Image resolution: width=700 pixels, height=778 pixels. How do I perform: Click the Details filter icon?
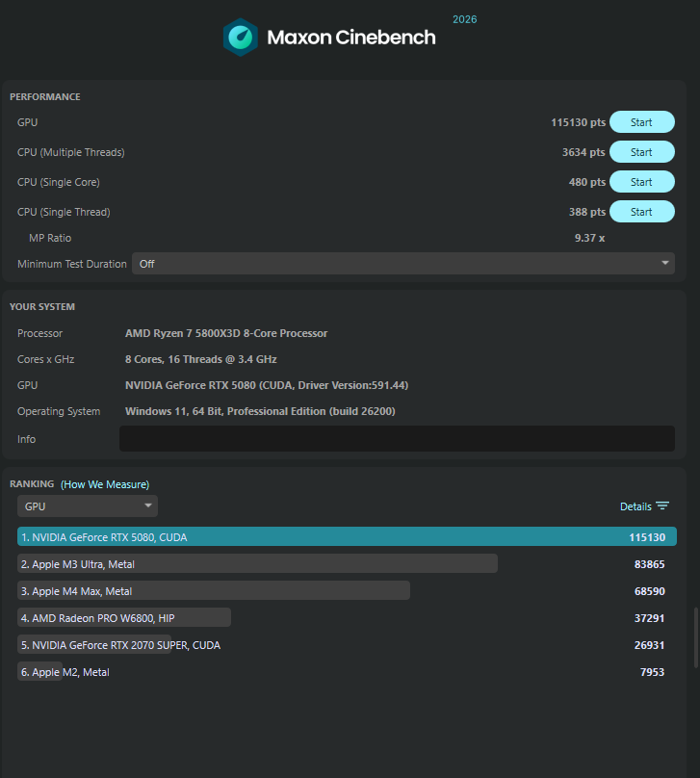(x=661, y=506)
